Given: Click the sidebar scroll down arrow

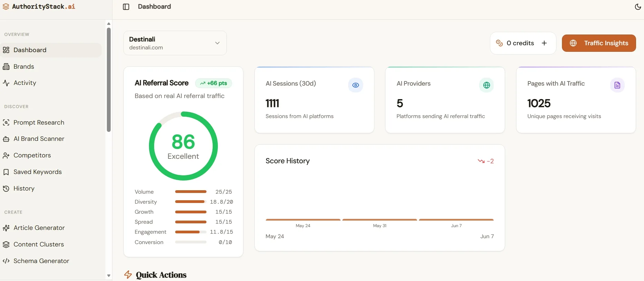Looking at the screenshot, I should coord(109,276).
